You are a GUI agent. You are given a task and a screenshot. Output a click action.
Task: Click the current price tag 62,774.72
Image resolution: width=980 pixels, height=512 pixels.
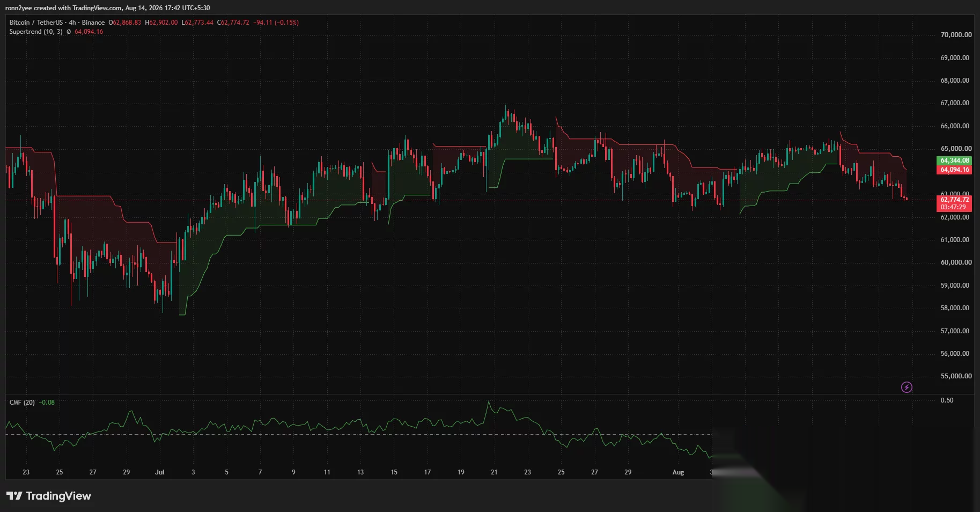(x=954, y=200)
